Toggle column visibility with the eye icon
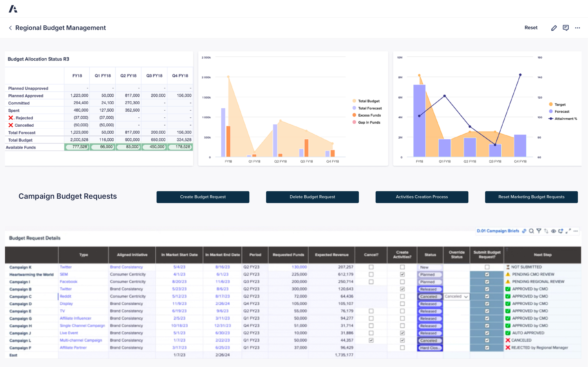 (553, 231)
